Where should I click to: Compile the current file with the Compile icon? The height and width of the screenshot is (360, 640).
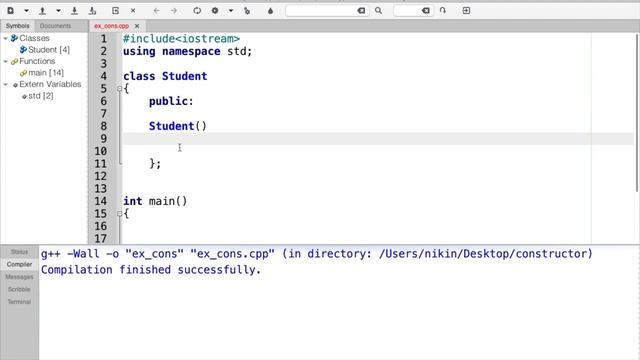coord(197,11)
